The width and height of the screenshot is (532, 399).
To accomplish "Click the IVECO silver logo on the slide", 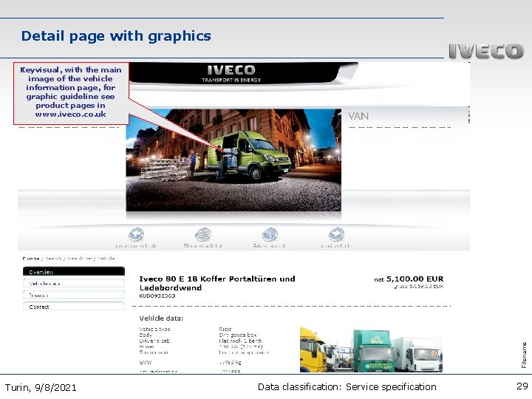I will pos(486,51).
